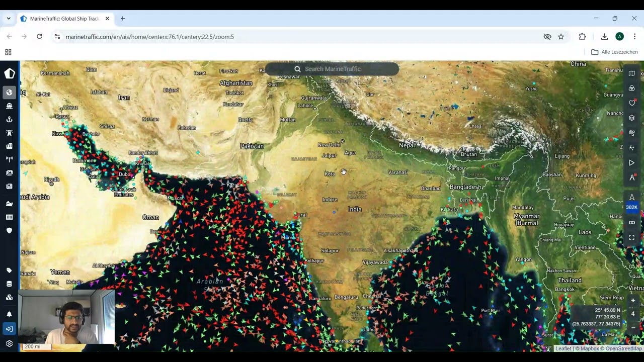View site information icon in address bar
Viewport: 644px width, 362px height.
(57, 37)
